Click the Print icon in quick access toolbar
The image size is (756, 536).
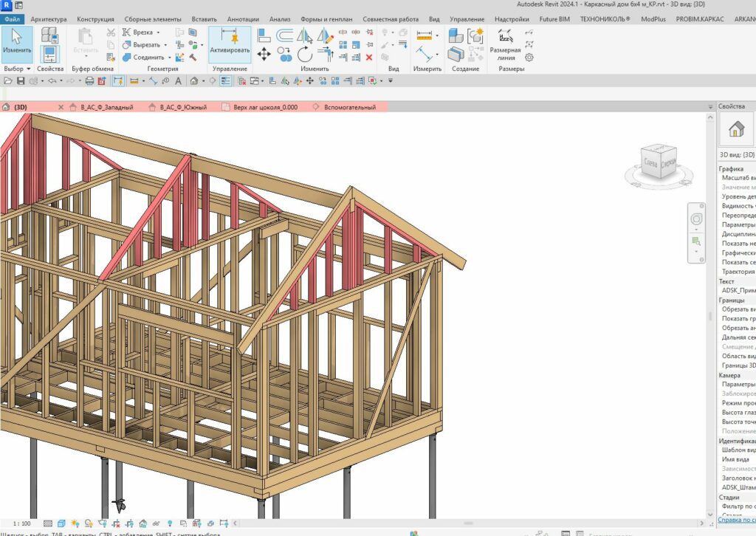90,80
